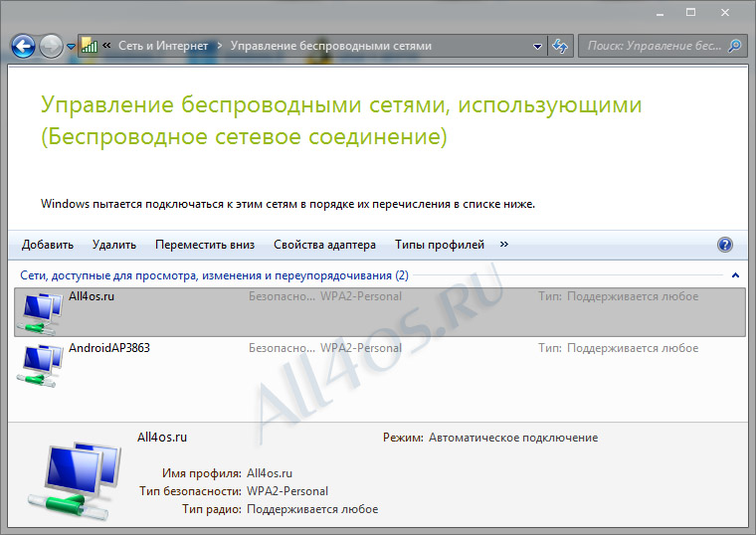Navigate to Сеть и Интернет breadcrumb
This screenshot has height=535, width=756.
click(163, 46)
